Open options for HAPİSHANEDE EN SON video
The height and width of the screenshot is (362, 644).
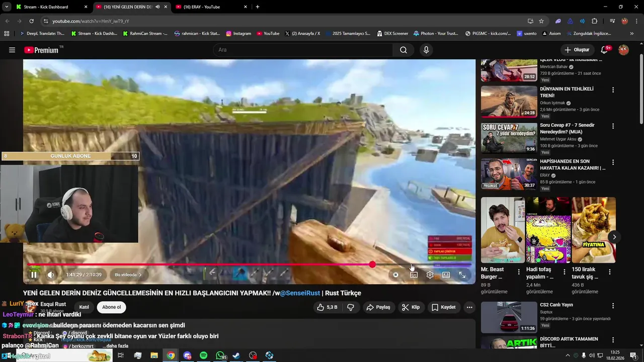pyautogui.click(x=613, y=162)
